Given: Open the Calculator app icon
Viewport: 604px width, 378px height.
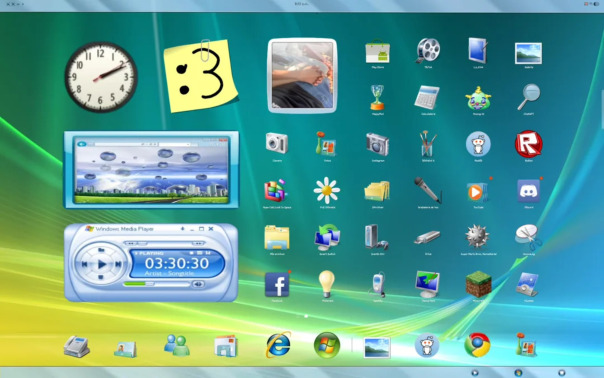Looking at the screenshot, I should 427,97.
